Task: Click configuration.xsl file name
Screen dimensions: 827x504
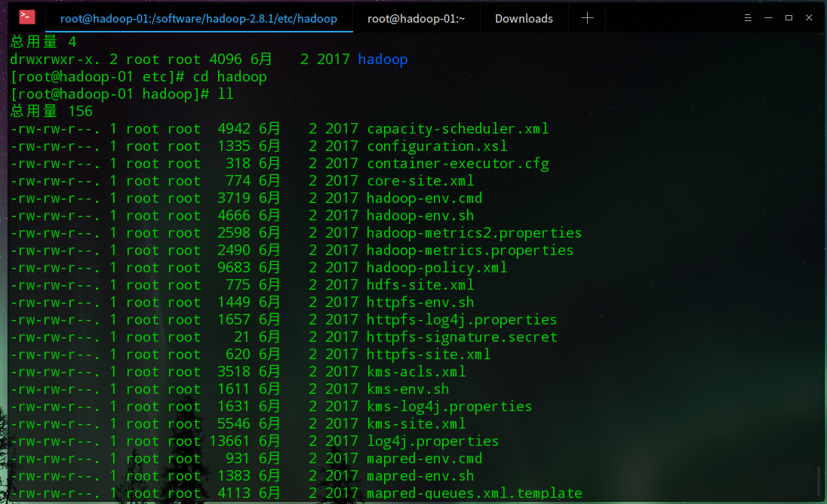Action: pyautogui.click(x=437, y=146)
